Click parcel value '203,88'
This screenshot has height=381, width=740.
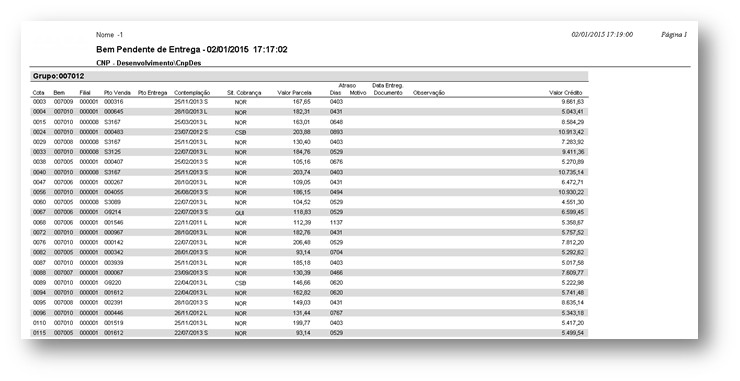(x=302, y=132)
